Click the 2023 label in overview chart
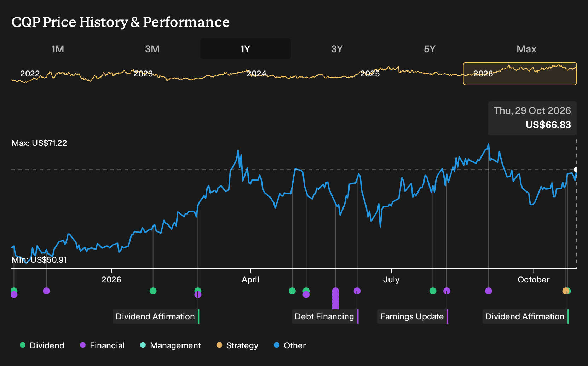 pyautogui.click(x=143, y=74)
